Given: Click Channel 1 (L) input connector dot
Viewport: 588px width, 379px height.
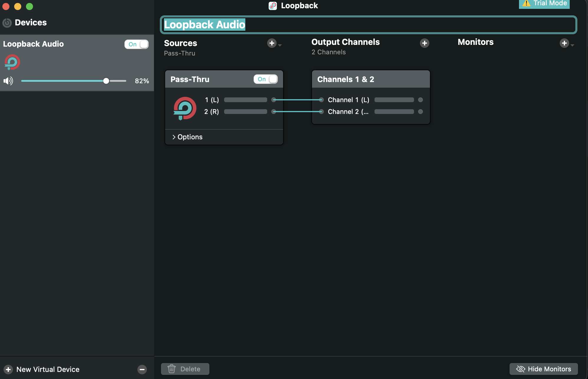Looking at the screenshot, I should (321, 100).
